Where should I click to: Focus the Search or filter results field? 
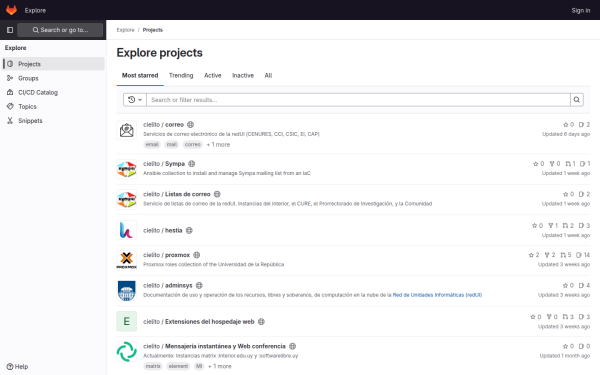(358, 99)
